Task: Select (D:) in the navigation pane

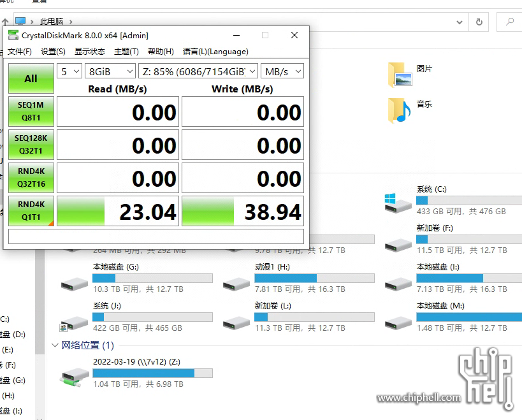Action: pyautogui.click(x=13, y=335)
